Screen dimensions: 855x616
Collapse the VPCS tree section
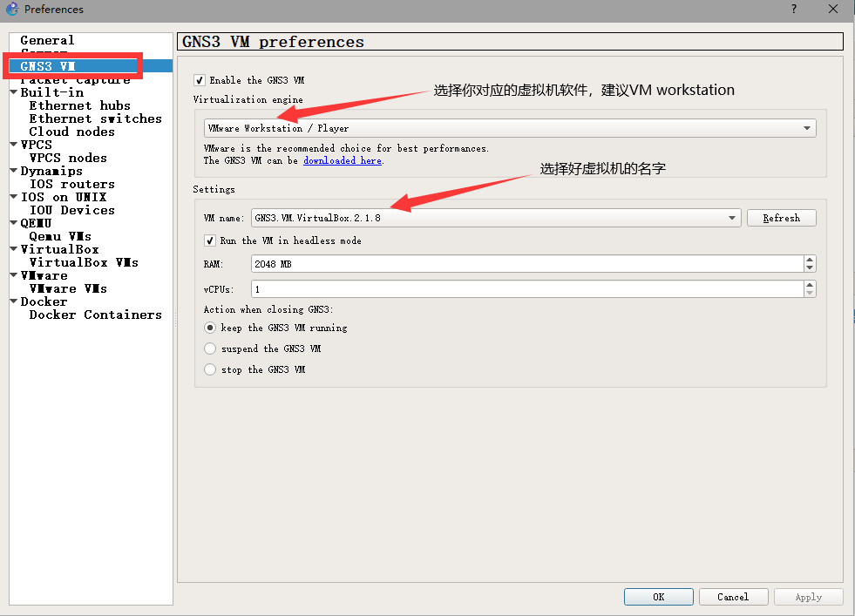tap(14, 145)
